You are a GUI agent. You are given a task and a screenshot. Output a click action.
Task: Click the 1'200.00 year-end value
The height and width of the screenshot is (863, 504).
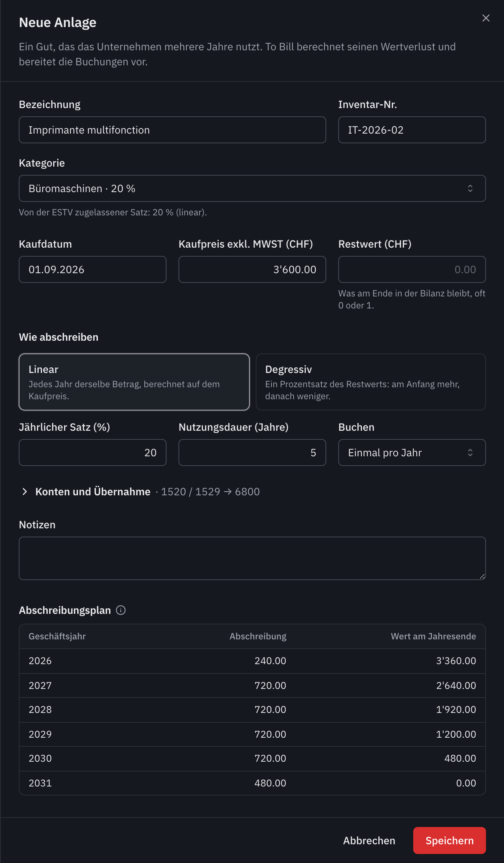(x=456, y=734)
